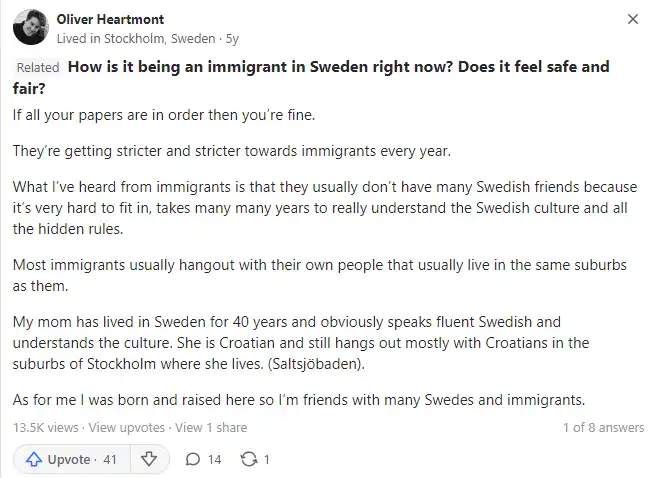Open Oliver Heartmont's profile picture
This screenshot has height=478, width=654.
[31, 27]
